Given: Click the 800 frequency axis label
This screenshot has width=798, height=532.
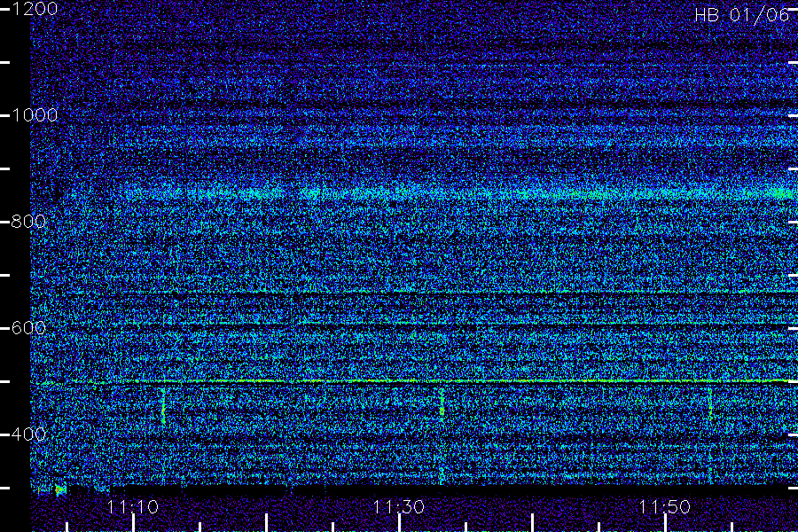Looking at the screenshot, I should [x=28, y=222].
